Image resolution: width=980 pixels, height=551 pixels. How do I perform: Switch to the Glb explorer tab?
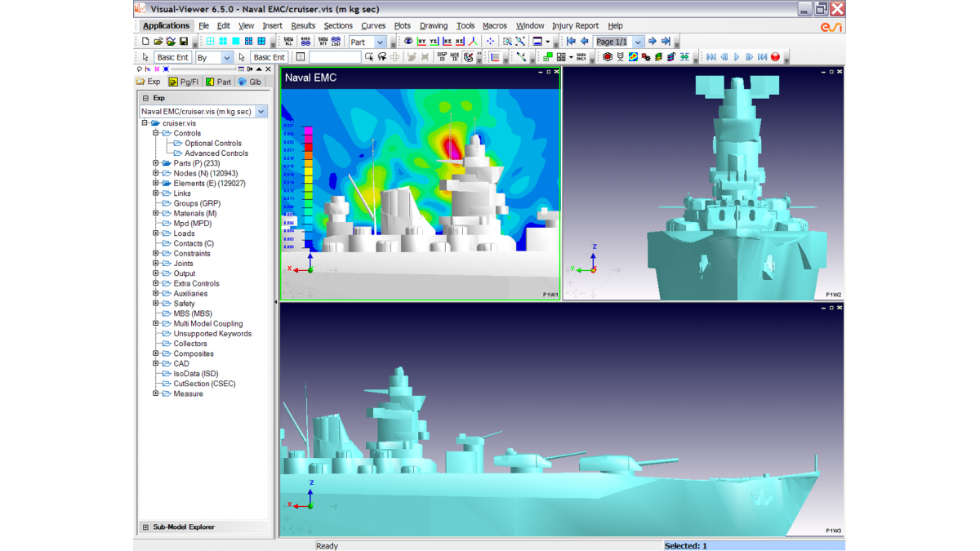(250, 82)
